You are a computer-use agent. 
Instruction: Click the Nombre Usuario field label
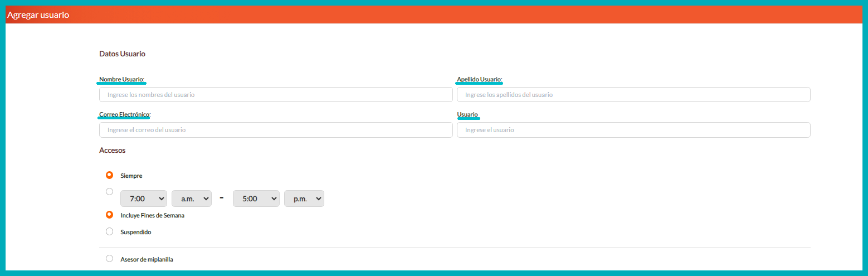[121, 79]
